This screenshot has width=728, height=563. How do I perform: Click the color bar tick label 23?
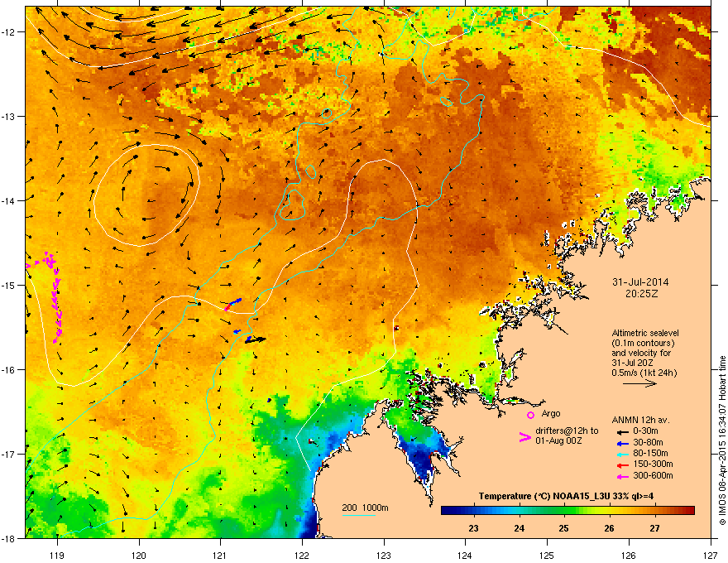[x=473, y=528]
